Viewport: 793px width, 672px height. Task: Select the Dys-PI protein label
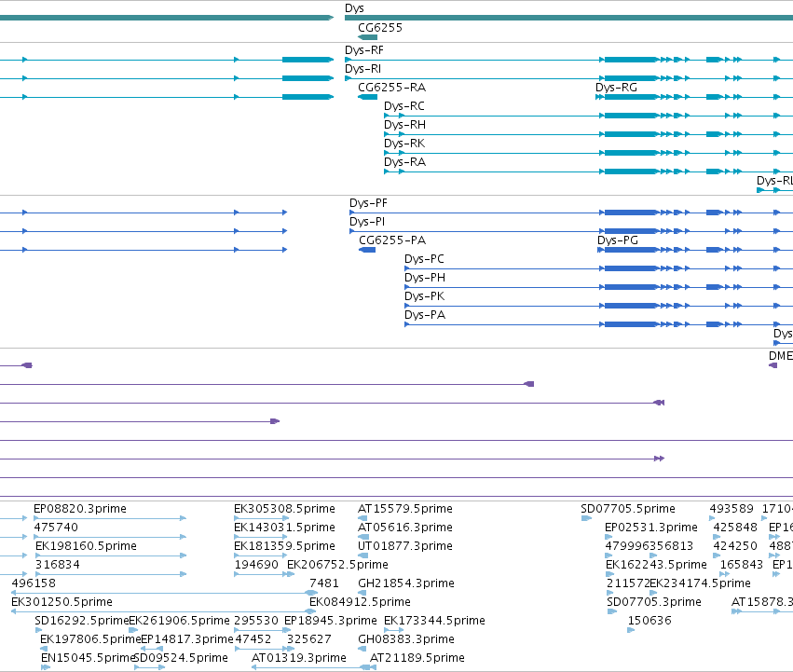(x=366, y=222)
